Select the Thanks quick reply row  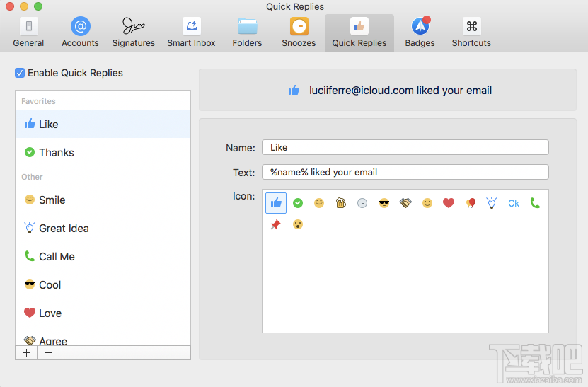(x=103, y=153)
